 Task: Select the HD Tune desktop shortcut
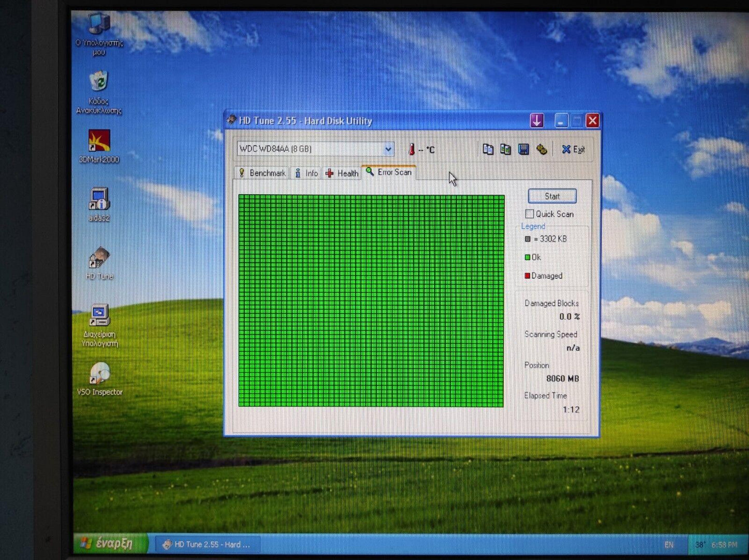click(99, 259)
